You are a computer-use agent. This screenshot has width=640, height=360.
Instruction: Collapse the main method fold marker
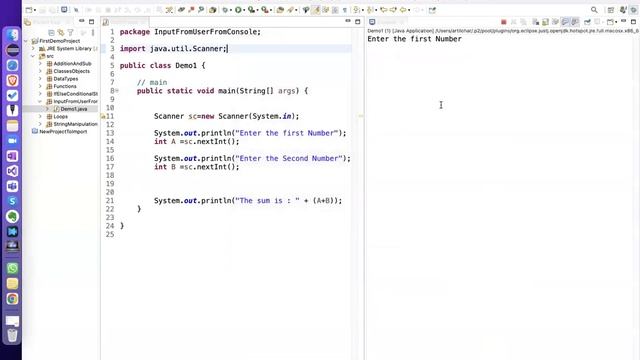(x=117, y=91)
